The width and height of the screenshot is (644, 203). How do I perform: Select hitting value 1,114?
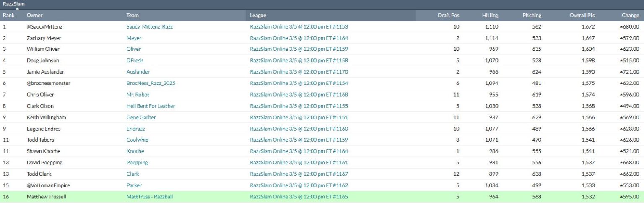(x=492, y=38)
